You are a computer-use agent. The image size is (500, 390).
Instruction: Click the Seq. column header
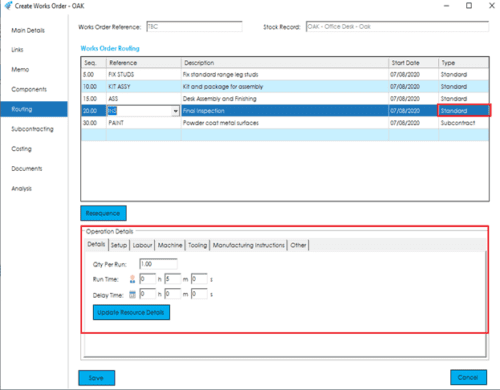tap(94, 63)
